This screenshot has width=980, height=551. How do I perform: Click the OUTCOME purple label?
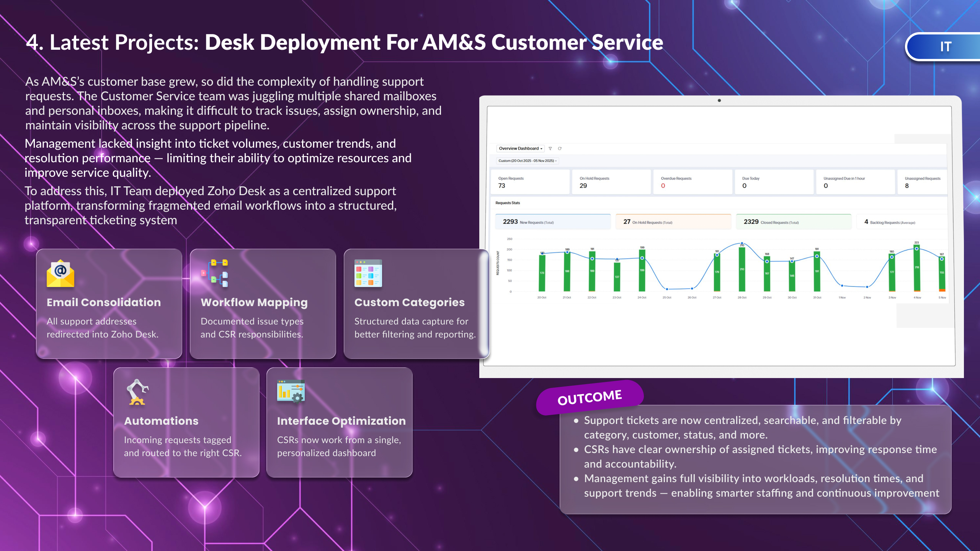pyautogui.click(x=590, y=398)
